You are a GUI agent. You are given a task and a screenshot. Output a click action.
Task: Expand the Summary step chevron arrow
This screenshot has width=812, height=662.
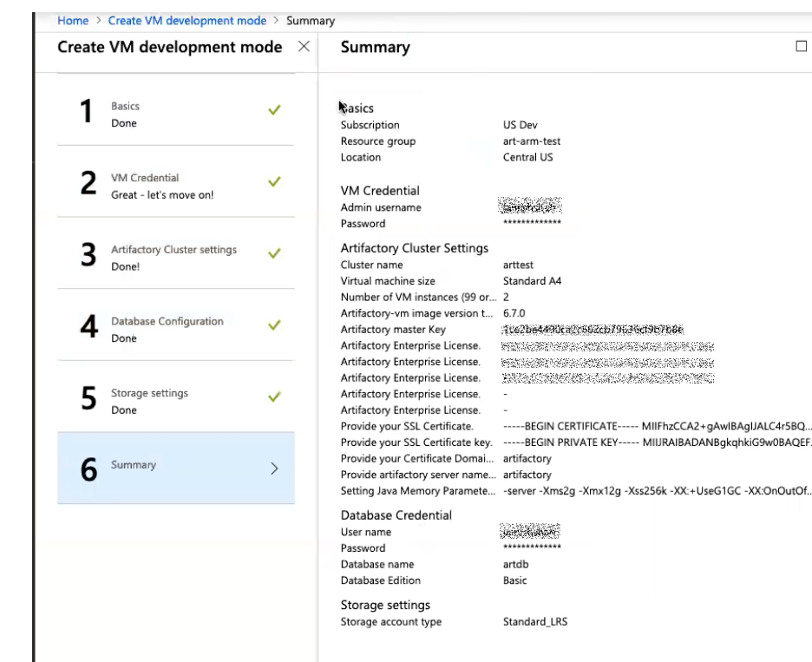[274, 469]
